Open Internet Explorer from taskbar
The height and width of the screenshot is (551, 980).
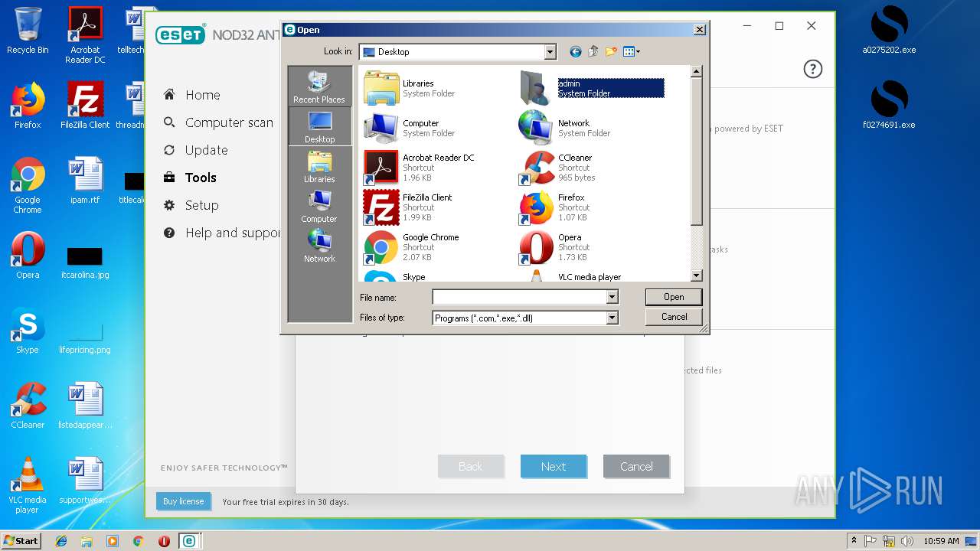pyautogui.click(x=61, y=540)
